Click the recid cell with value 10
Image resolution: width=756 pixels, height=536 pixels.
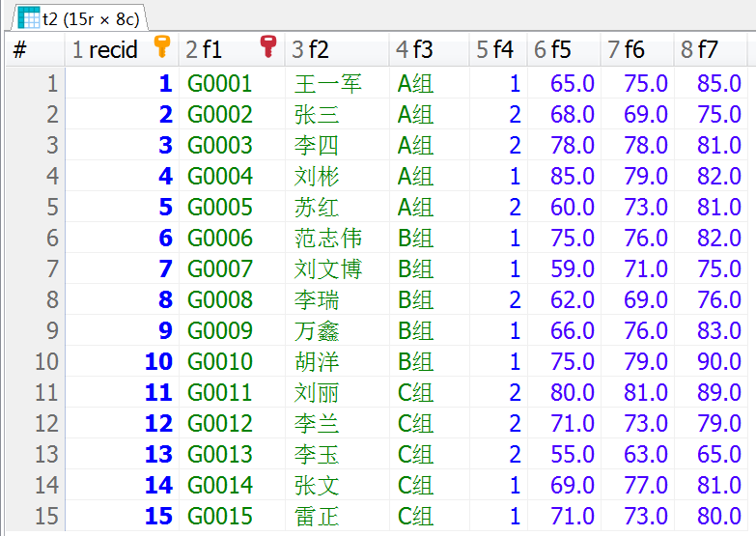(x=157, y=362)
